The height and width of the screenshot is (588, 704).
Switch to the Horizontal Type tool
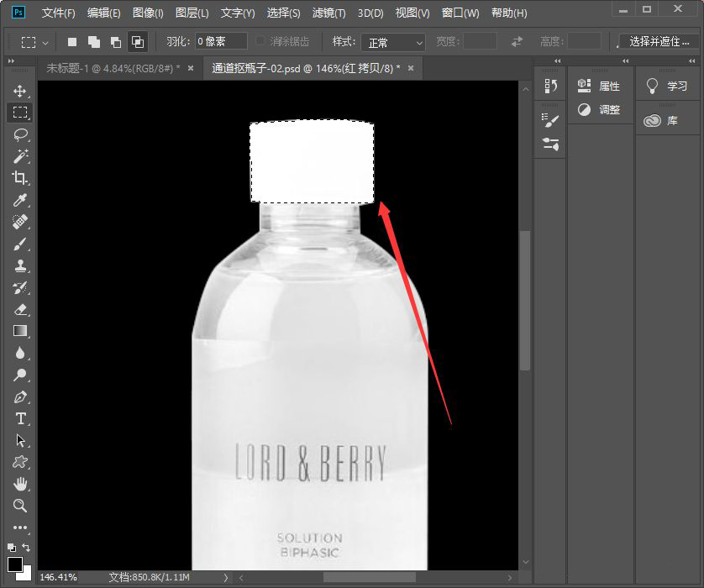click(x=20, y=418)
